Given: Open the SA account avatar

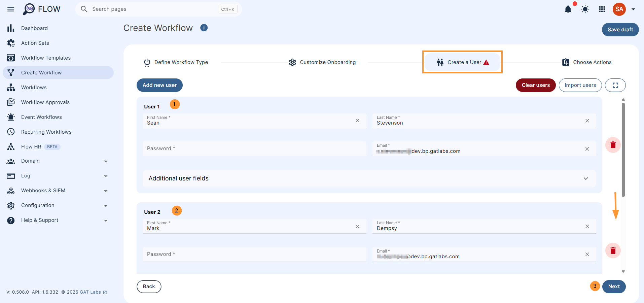Looking at the screenshot, I should coord(619,9).
